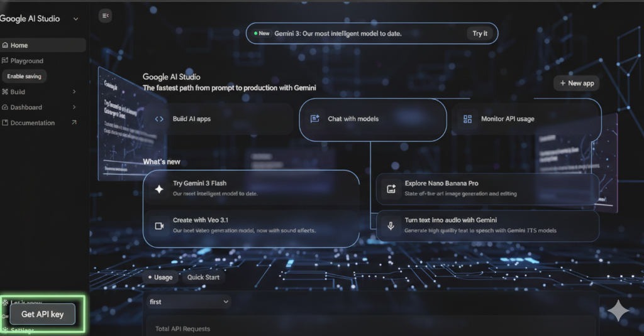
Task: Go to Home in sidebar
Action: (x=43, y=45)
